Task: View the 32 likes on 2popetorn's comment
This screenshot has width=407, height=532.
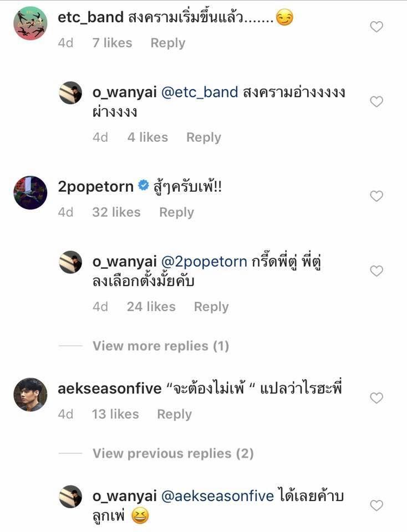Action: coord(116,212)
